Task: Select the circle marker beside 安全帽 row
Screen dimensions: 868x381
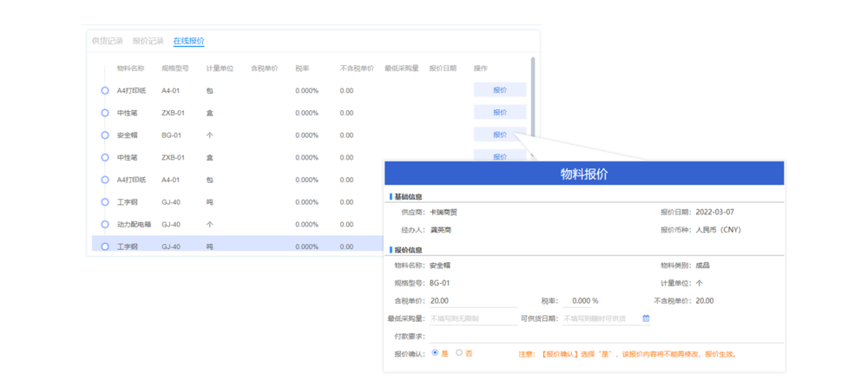Action: (x=105, y=135)
